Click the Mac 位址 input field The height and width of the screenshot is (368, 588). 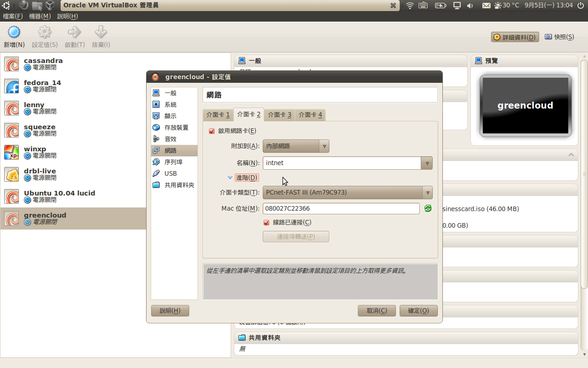tap(341, 209)
